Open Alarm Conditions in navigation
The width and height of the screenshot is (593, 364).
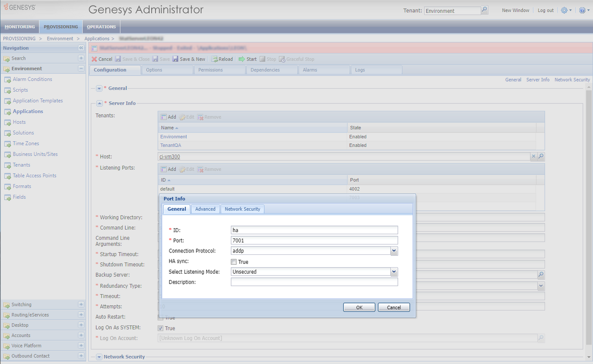click(32, 79)
